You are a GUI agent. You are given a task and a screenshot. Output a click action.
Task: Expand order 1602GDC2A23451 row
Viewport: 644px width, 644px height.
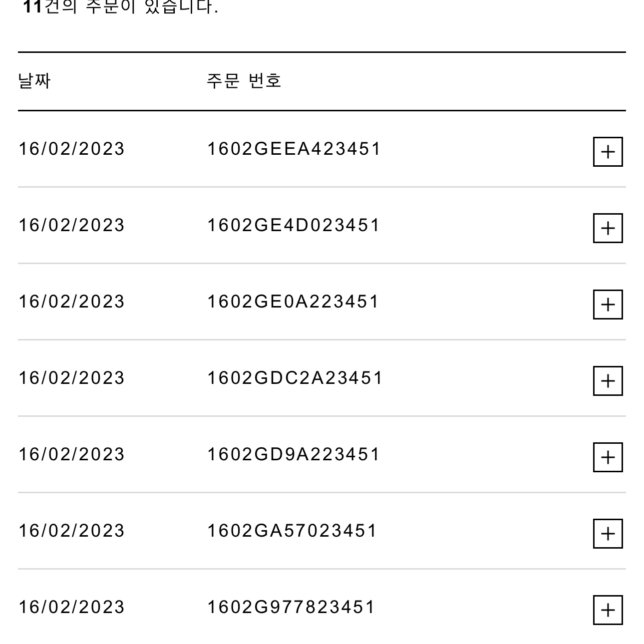(x=608, y=381)
